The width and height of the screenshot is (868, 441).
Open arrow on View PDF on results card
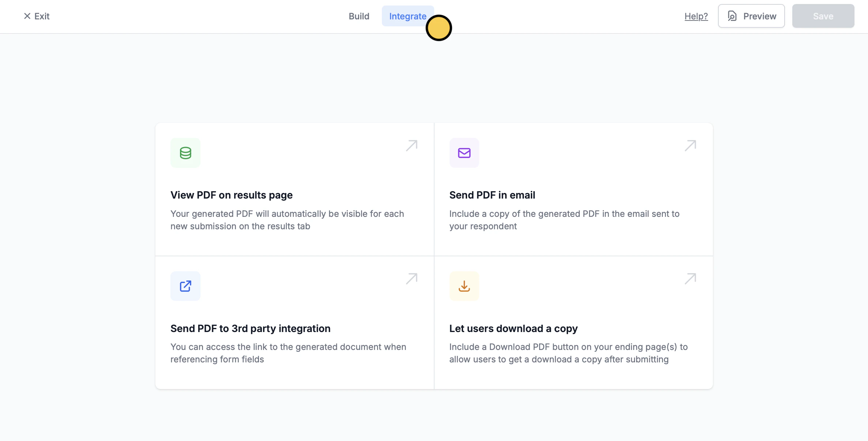412,146
